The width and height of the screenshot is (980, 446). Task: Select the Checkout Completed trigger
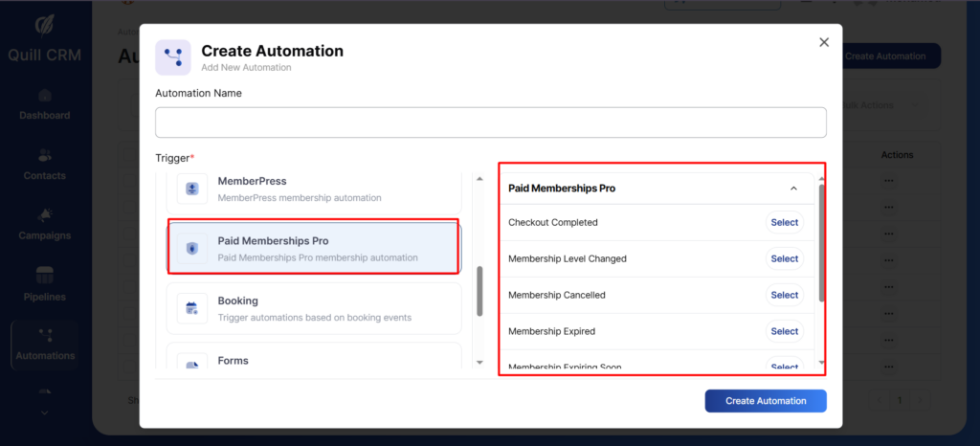(x=784, y=223)
